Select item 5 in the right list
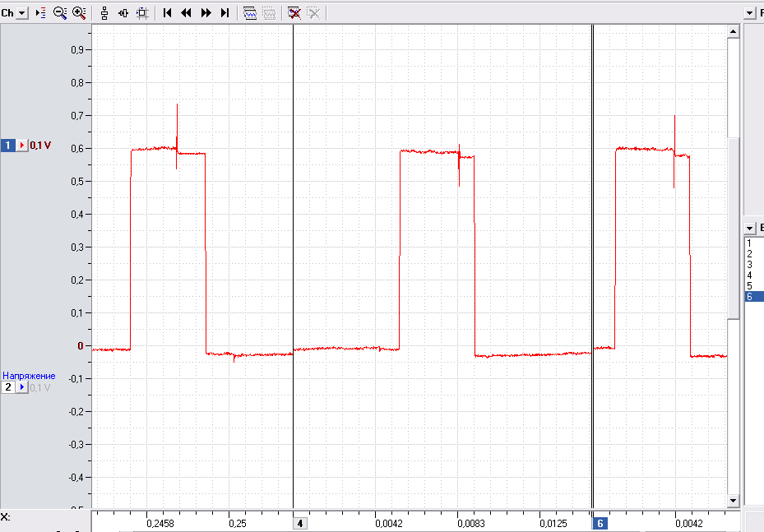Image resolution: width=764 pixels, height=532 pixels. pyautogui.click(x=754, y=286)
